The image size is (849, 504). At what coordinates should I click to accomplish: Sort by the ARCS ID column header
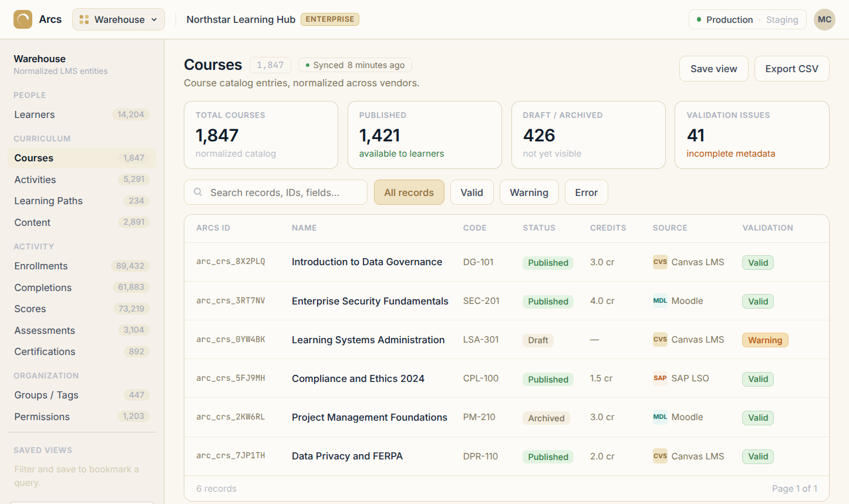213,228
